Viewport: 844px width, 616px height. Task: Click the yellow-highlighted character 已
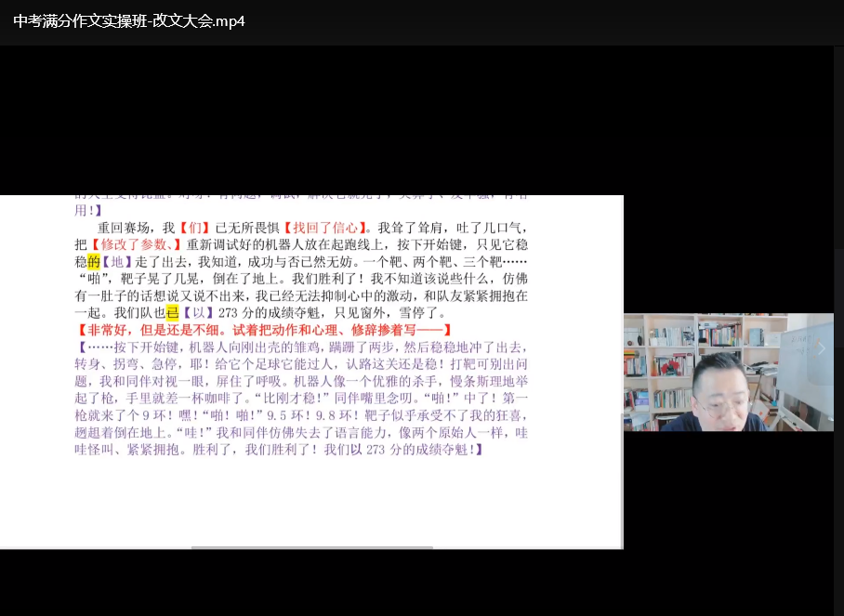[172, 313]
